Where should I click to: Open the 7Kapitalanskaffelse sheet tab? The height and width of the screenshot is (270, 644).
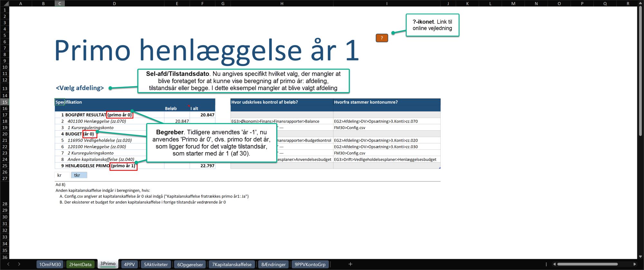[232, 264]
